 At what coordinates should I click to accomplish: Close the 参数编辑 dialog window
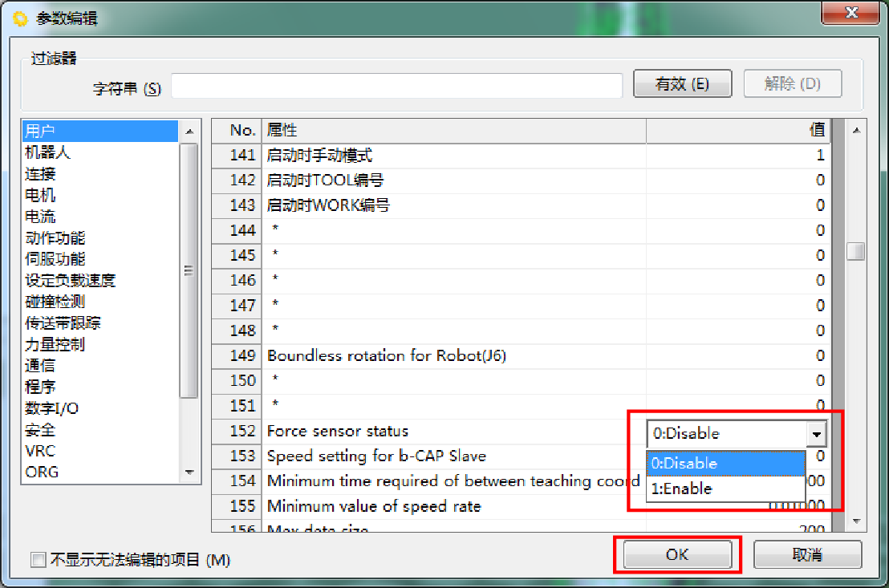(x=850, y=13)
